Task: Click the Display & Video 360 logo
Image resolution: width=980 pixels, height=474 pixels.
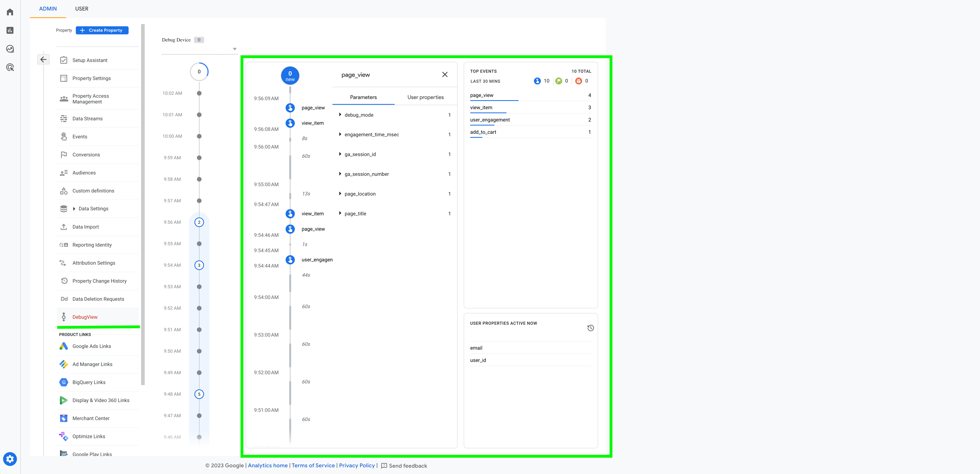Action: 64,400
